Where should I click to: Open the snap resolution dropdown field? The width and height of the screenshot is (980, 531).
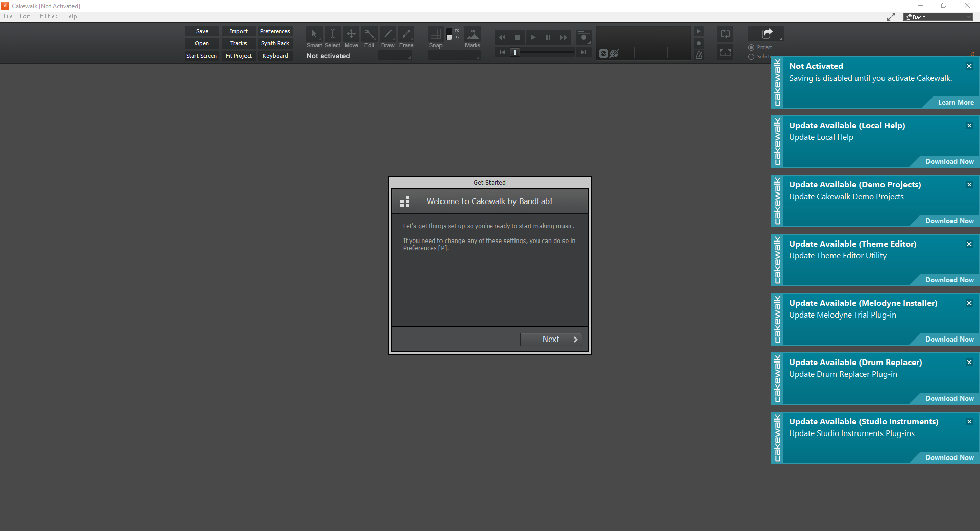point(454,56)
